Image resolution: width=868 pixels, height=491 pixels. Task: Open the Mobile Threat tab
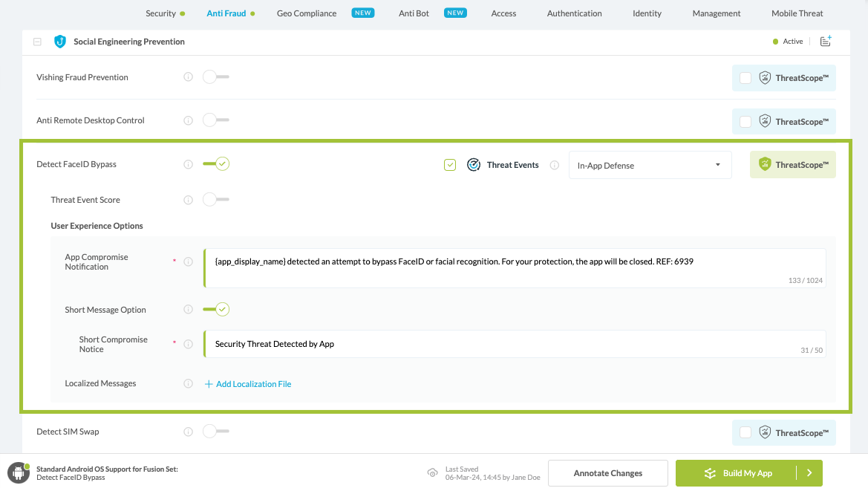797,13
